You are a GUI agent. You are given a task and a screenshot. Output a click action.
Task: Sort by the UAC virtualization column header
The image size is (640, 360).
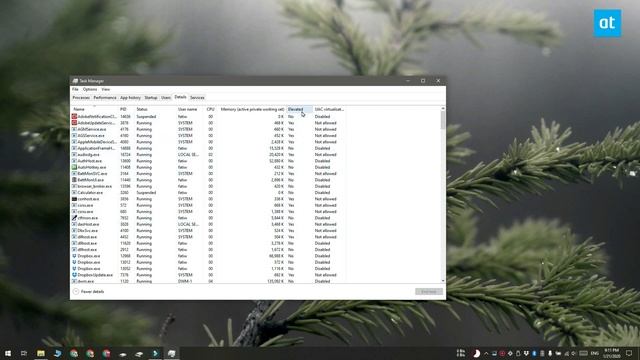[x=329, y=109]
